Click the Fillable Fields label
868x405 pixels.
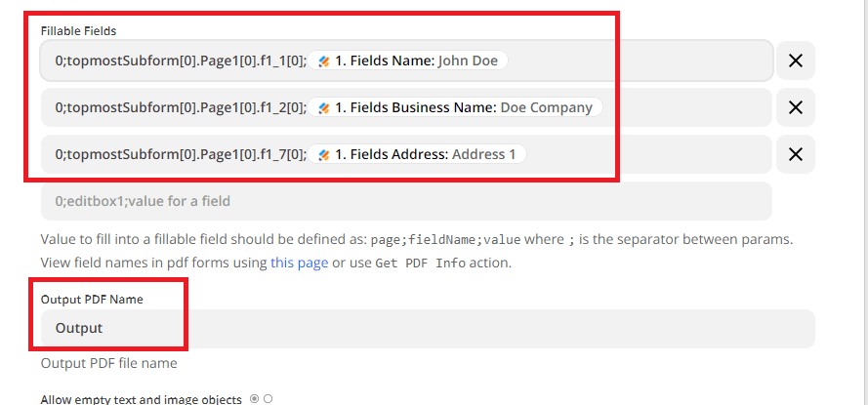(78, 31)
